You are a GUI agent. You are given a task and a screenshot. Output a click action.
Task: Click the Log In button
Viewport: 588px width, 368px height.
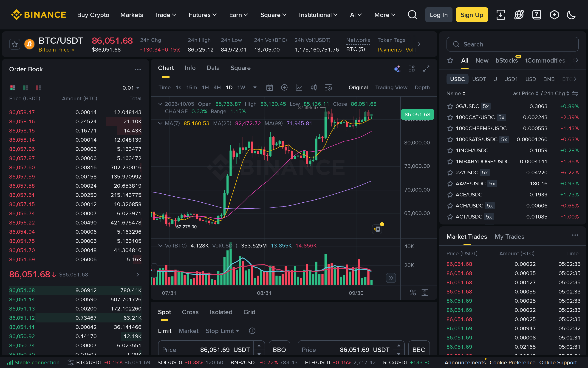[438, 15]
